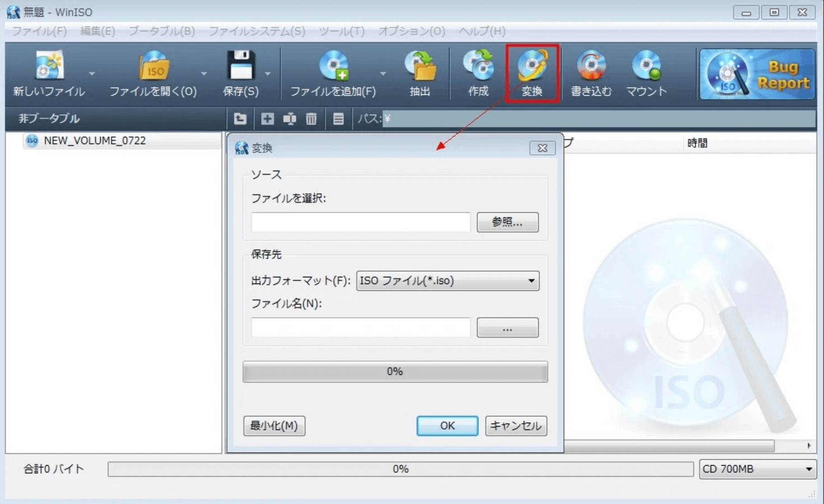Click the キャンセル button
Screen dimensions: 824x504
tap(516, 426)
